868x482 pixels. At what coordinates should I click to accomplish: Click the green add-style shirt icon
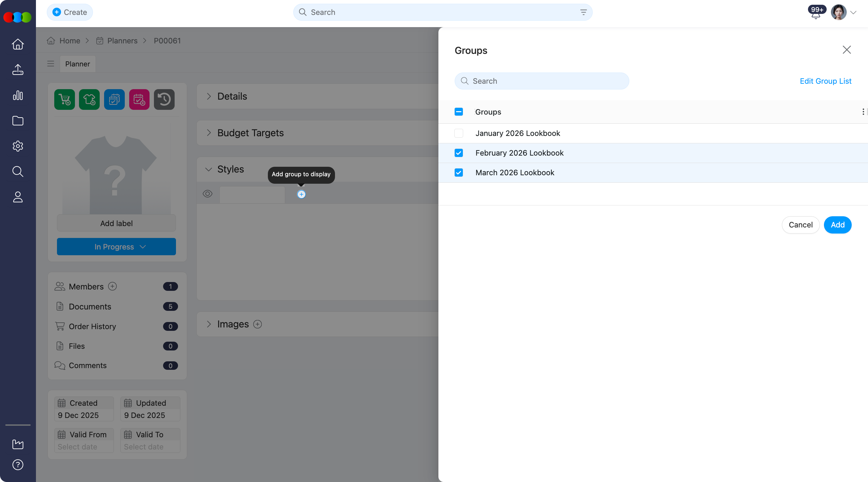[89, 99]
